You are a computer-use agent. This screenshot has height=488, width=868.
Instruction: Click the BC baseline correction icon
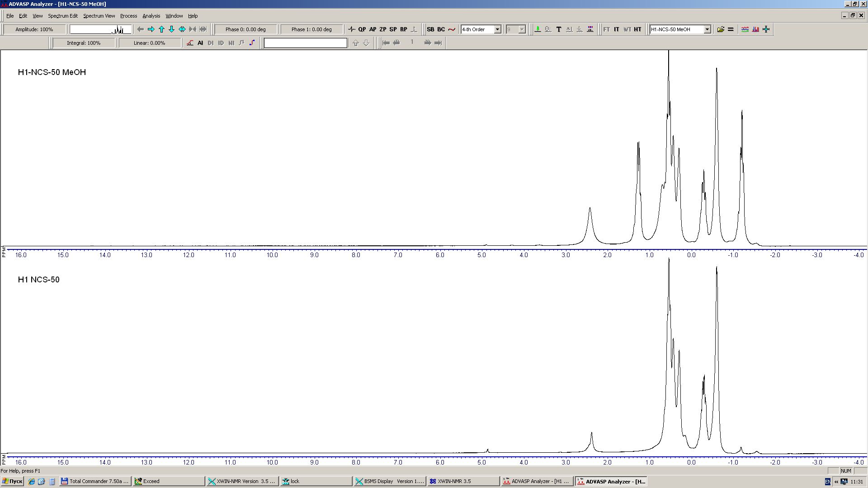441,29
